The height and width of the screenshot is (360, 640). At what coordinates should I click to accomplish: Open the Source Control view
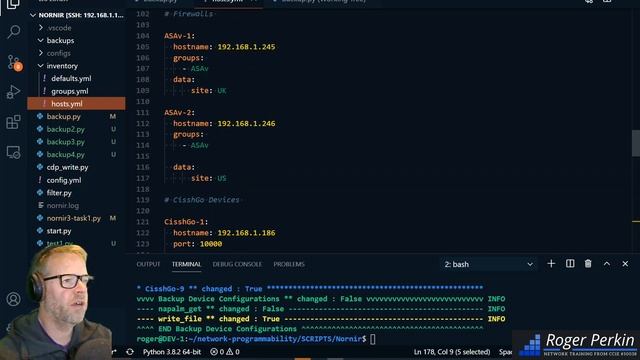tap(14, 62)
